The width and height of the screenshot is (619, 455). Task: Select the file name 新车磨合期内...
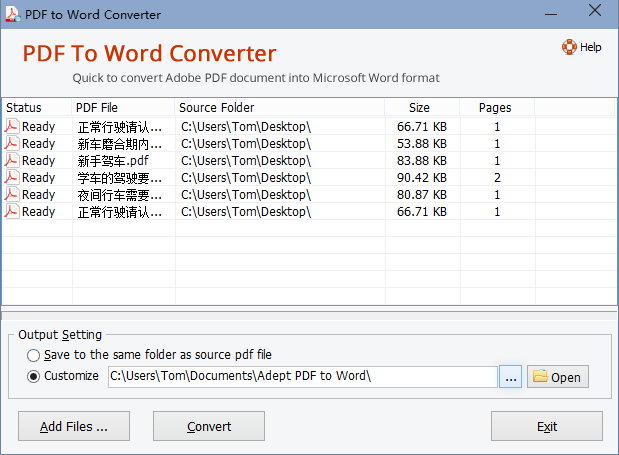pyautogui.click(x=120, y=144)
